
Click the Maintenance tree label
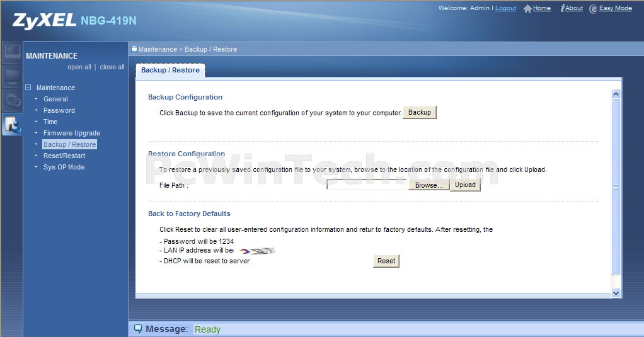tap(56, 88)
